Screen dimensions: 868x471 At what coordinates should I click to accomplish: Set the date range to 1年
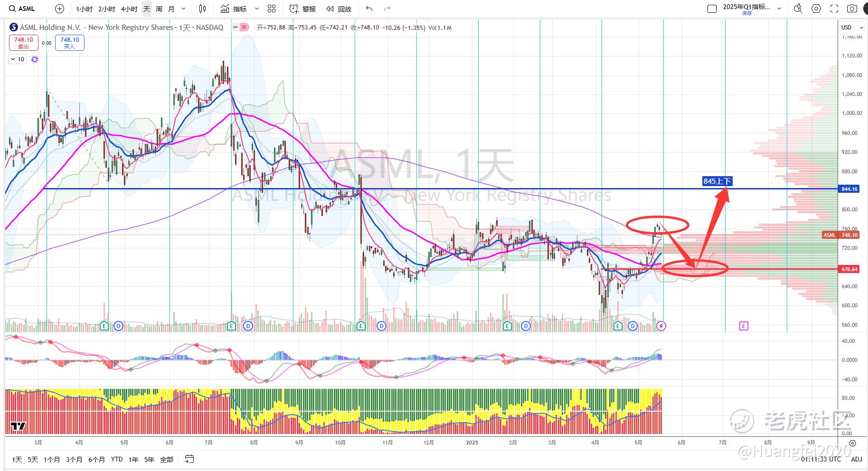[x=134, y=459]
